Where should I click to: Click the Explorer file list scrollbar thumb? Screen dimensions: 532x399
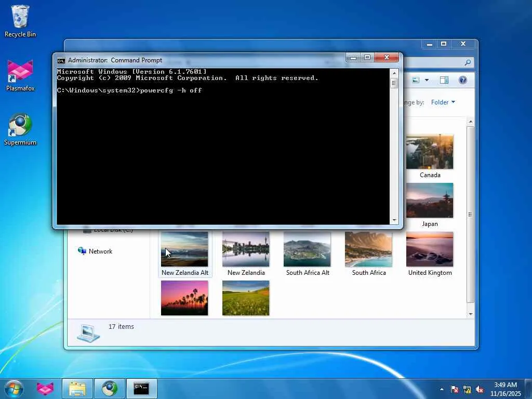(471, 215)
